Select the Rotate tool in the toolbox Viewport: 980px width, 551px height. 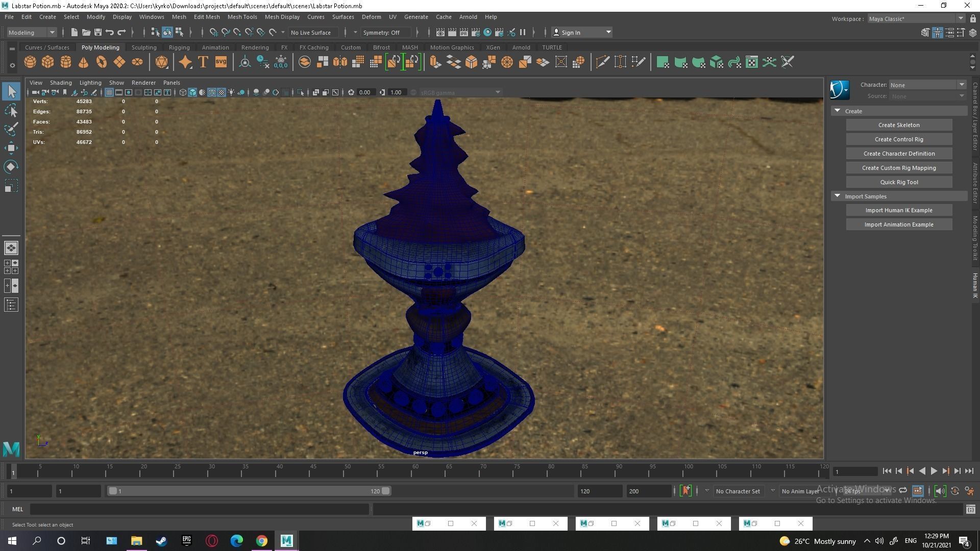[x=11, y=167]
